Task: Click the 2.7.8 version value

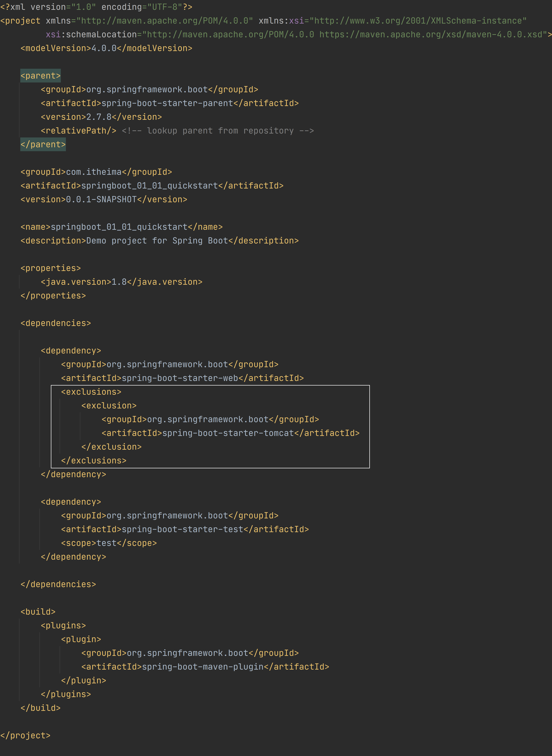Action: [99, 117]
